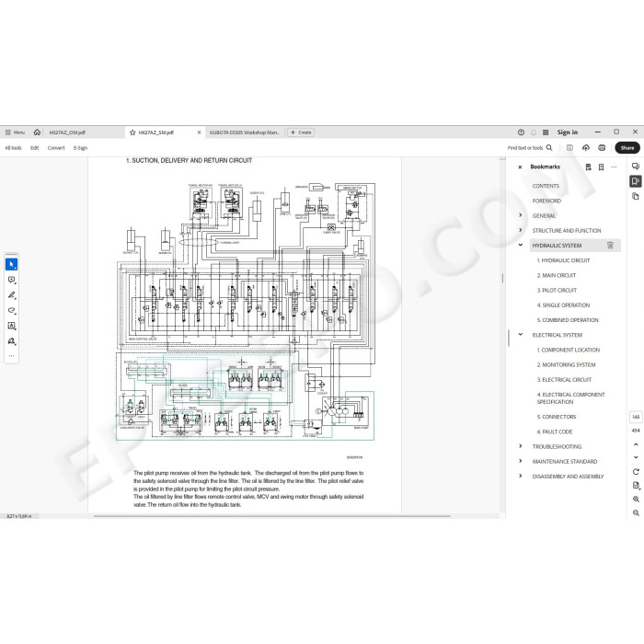Expand the GENERAL bookmark
The image size is (644, 644).
point(521,215)
